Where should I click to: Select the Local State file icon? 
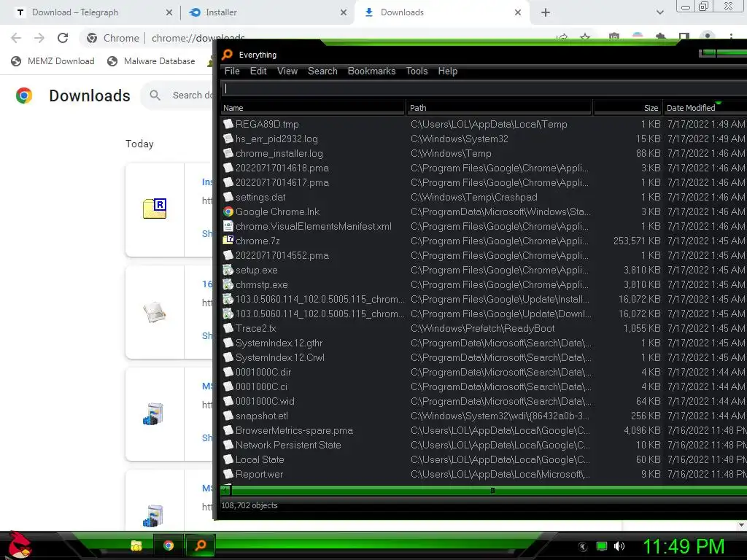point(228,459)
